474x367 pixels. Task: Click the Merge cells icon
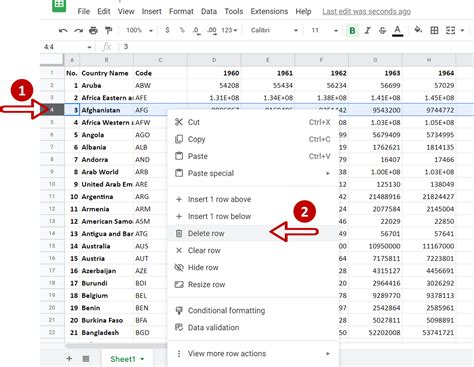pos(450,31)
